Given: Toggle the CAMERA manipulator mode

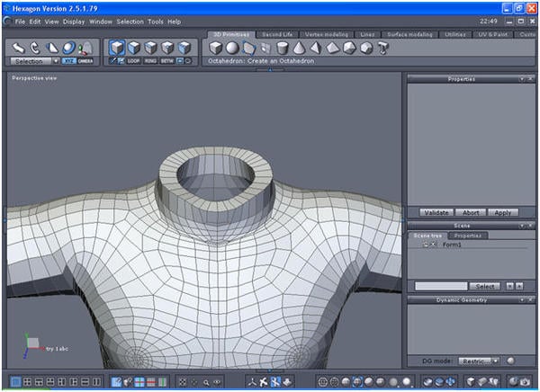Looking at the screenshot, I should pyautogui.click(x=85, y=61).
